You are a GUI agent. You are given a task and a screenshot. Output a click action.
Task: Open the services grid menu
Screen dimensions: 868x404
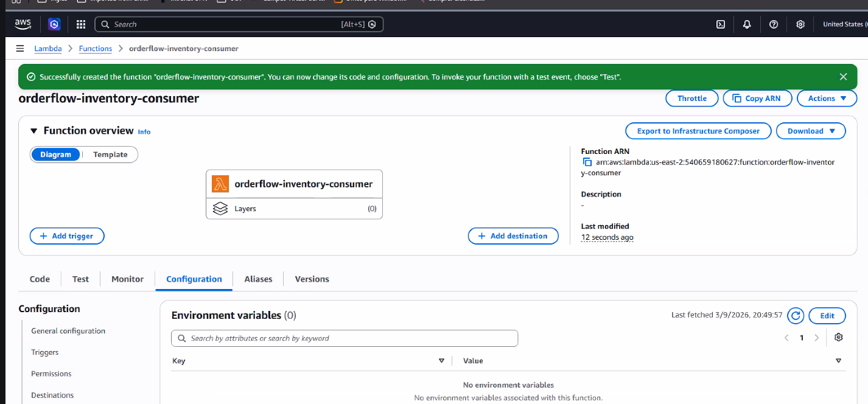click(x=81, y=24)
